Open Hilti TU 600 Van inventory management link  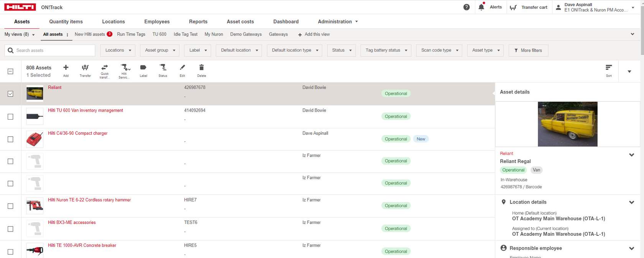pos(85,110)
